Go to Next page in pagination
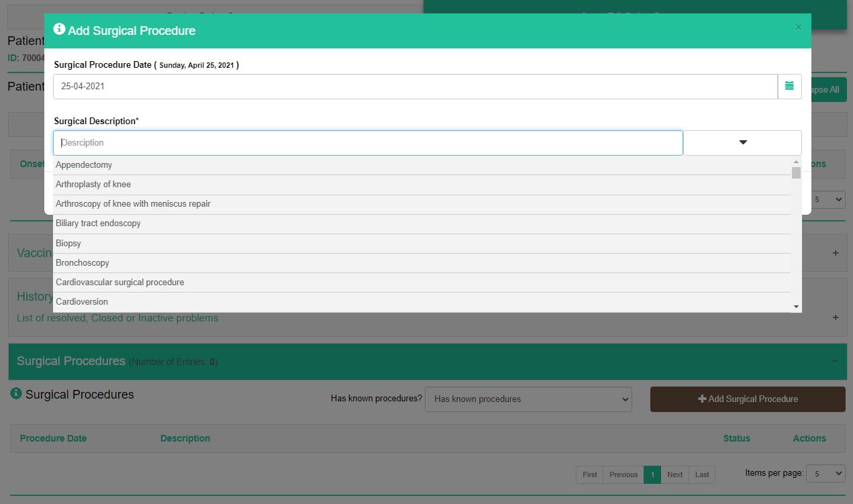 (674, 474)
